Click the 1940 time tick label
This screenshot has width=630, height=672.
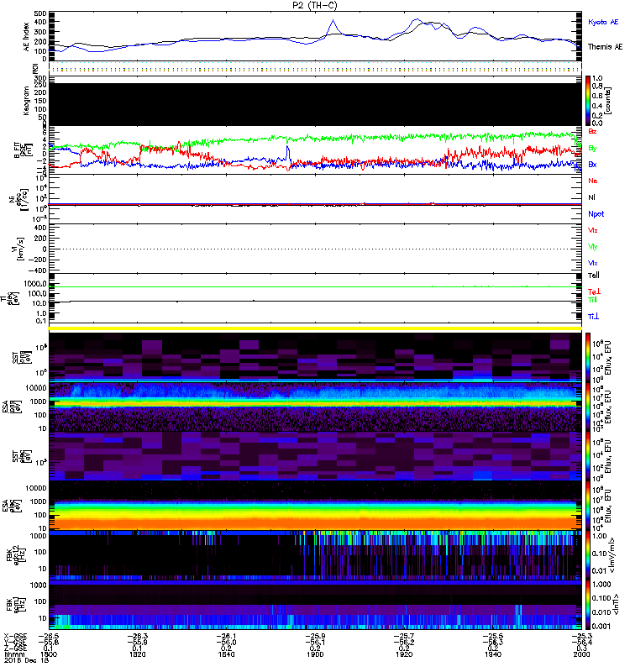coord(493,654)
